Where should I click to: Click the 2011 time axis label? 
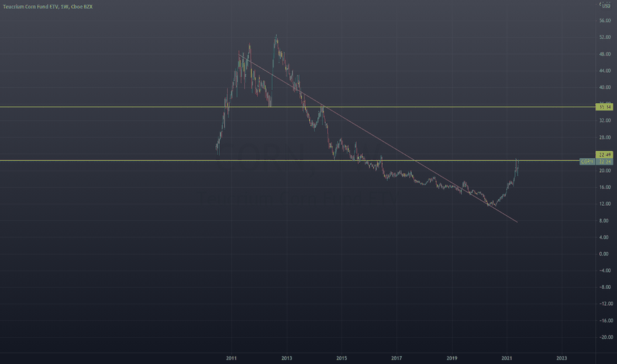[232, 358]
